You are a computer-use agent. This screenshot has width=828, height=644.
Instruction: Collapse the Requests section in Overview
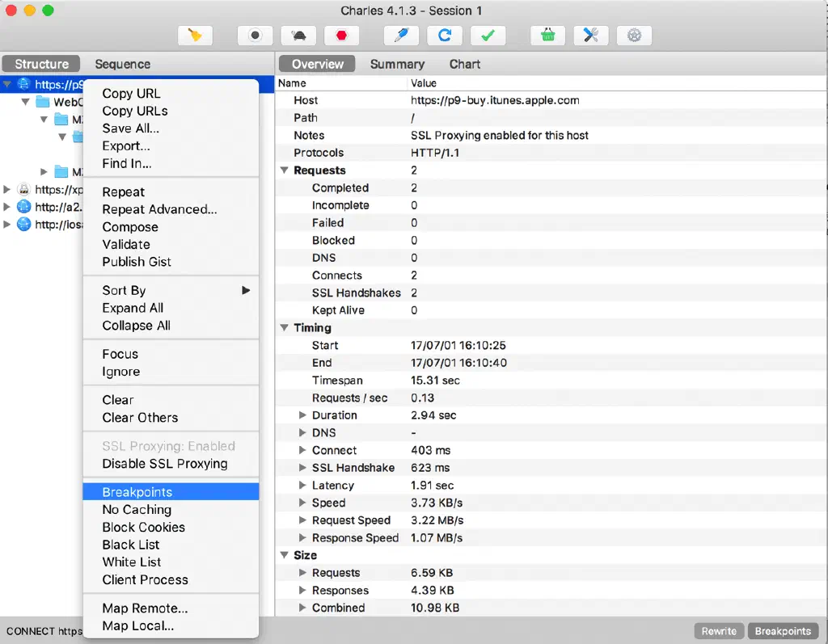click(x=285, y=170)
